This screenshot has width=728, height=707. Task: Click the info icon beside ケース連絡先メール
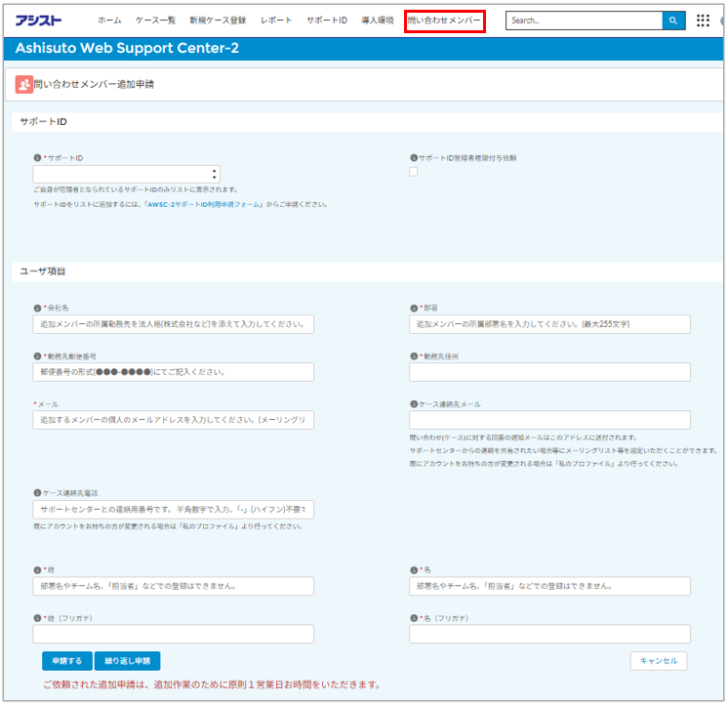pos(414,403)
